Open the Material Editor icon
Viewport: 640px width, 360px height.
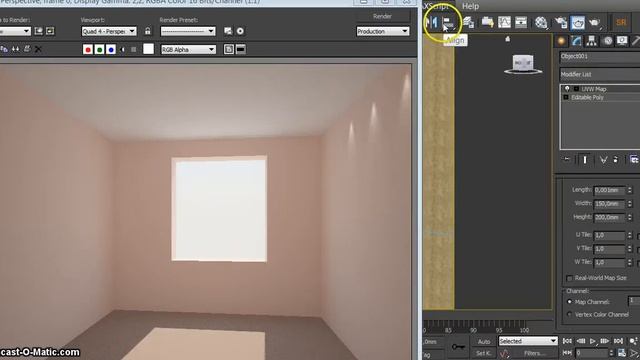click(x=541, y=22)
